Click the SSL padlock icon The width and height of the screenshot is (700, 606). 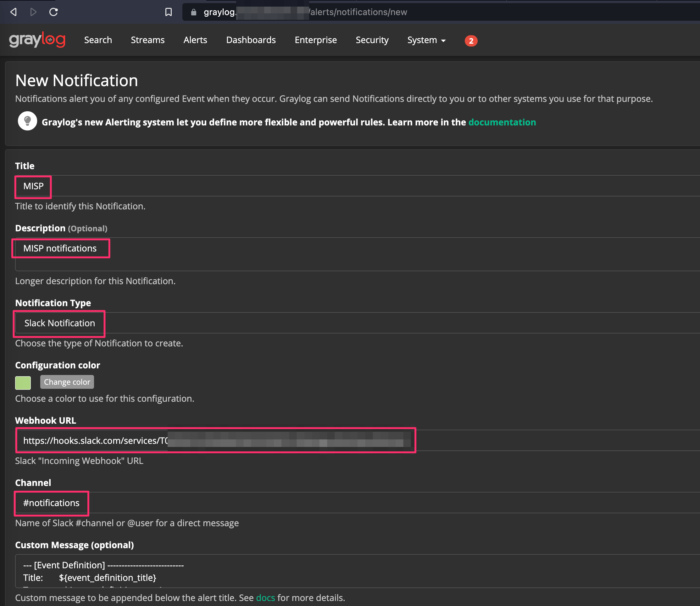tap(193, 12)
